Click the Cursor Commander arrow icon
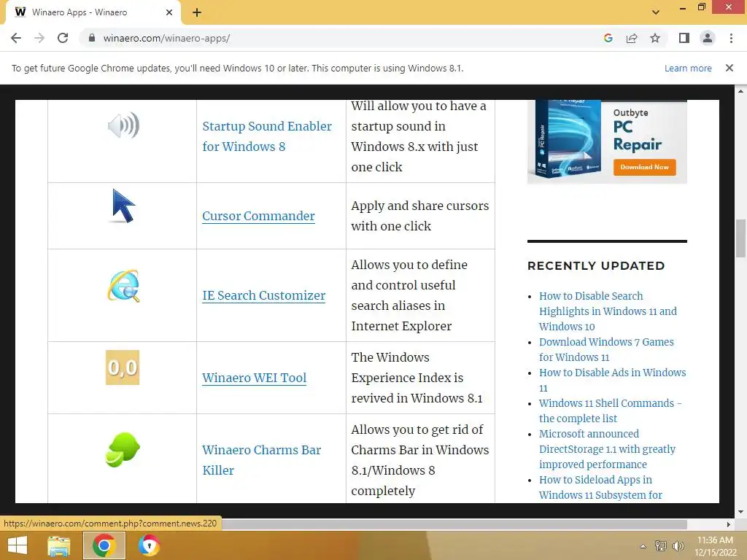 coord(123,206)
